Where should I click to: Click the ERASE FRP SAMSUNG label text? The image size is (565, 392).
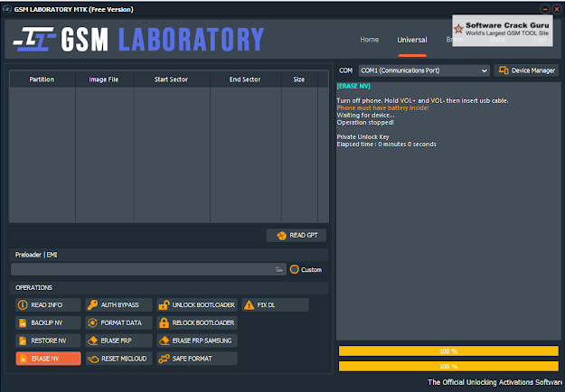coord(202,341)
